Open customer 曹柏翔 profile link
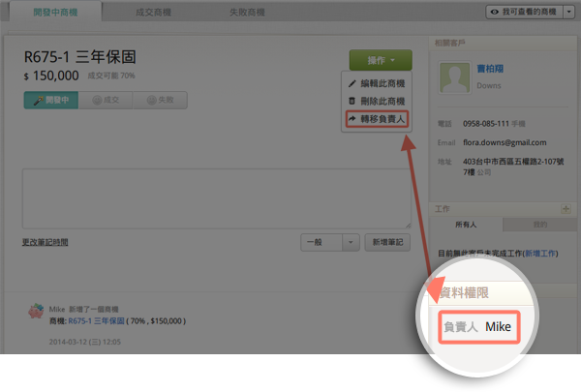 tap(490, 69)
